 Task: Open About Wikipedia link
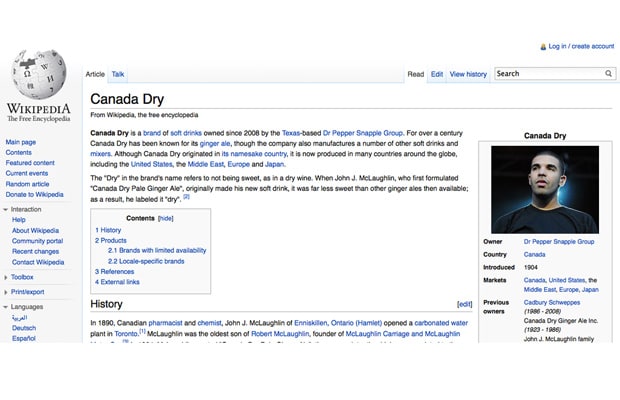[x=35, y=230]
